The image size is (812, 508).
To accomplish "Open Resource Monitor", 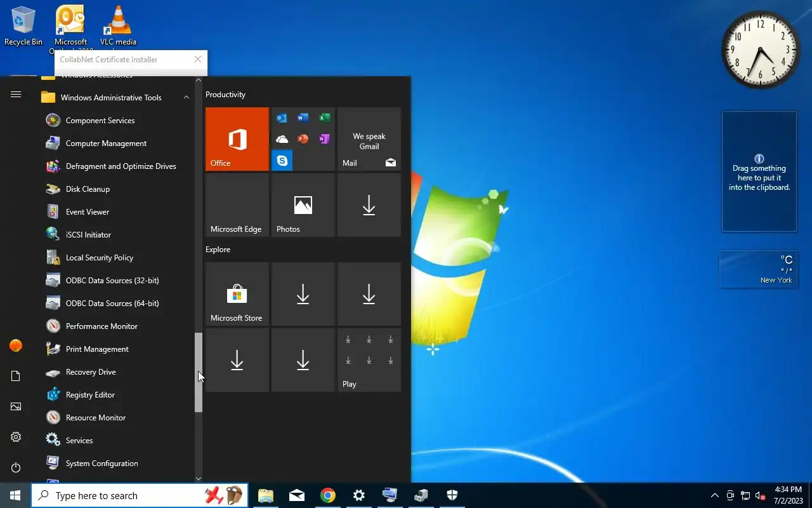I will point(118,418).
